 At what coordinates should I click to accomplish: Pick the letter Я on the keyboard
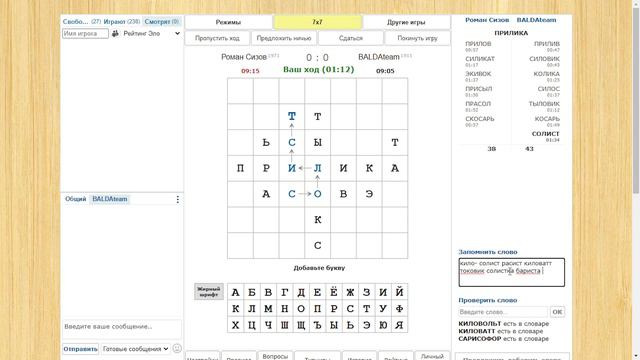pyautogui.click(x=399, y=325)
